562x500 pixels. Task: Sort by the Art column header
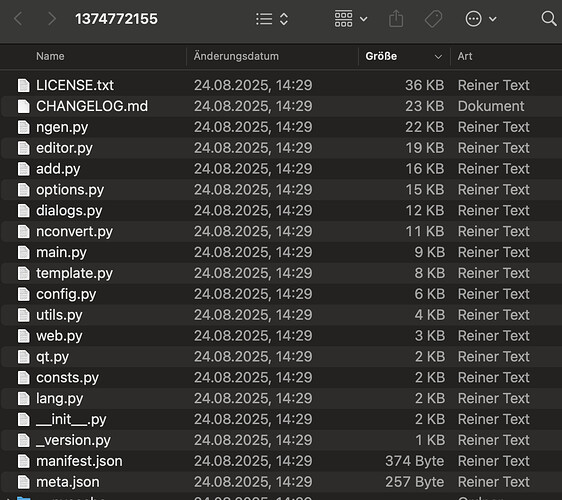click(x=465, y=56)
